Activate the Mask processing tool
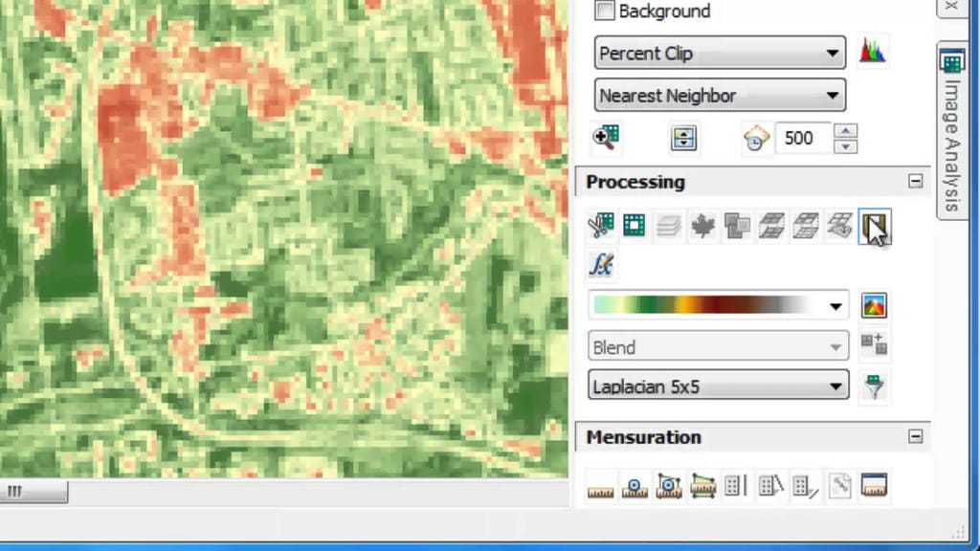Viewport: 980px width, 551px height. coord(636,226)
